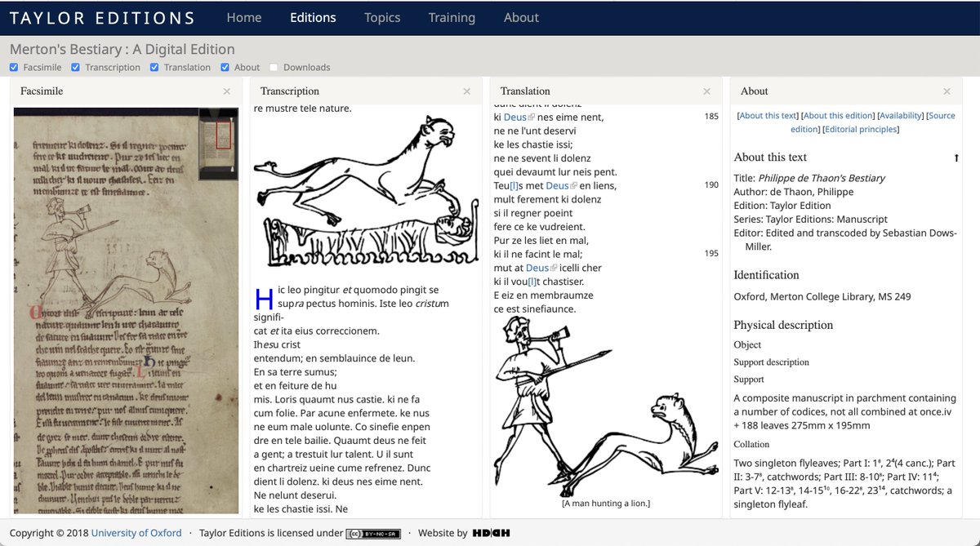Click the up arrow beside About this text

click(x=956, y=158)
